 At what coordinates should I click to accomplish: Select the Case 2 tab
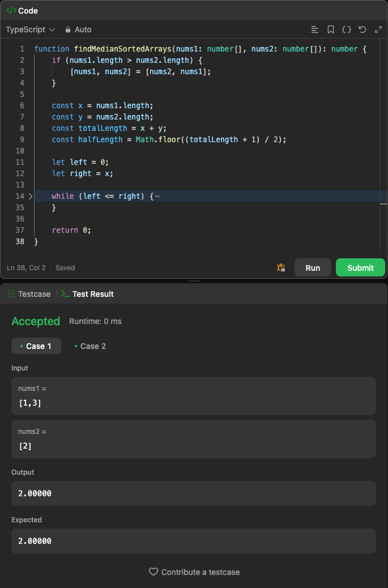click(x=91, y=346)
